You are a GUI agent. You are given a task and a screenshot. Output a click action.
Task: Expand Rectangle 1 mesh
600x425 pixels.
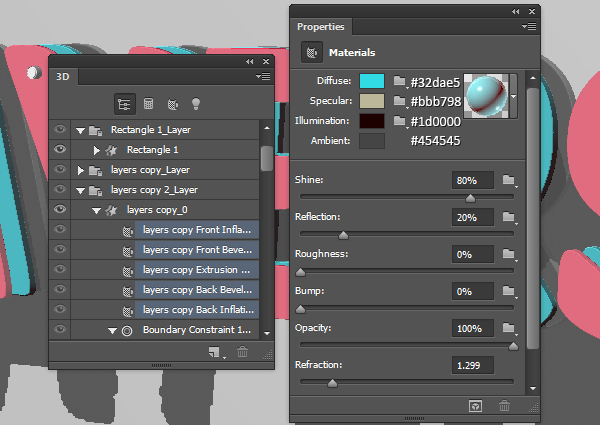[96, 150]
